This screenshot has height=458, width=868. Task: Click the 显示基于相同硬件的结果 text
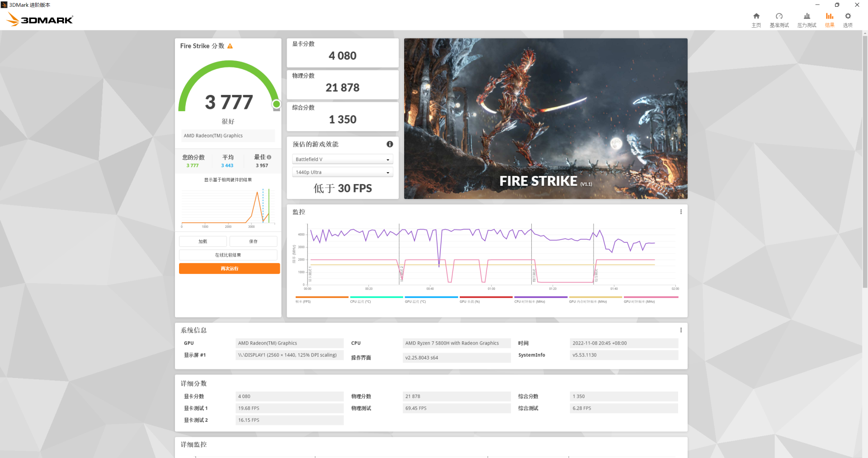tap(228, 180)
